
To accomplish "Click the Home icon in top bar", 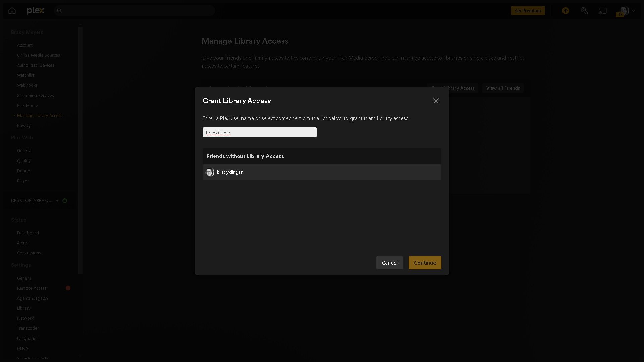I will click(x=12, y=11).
